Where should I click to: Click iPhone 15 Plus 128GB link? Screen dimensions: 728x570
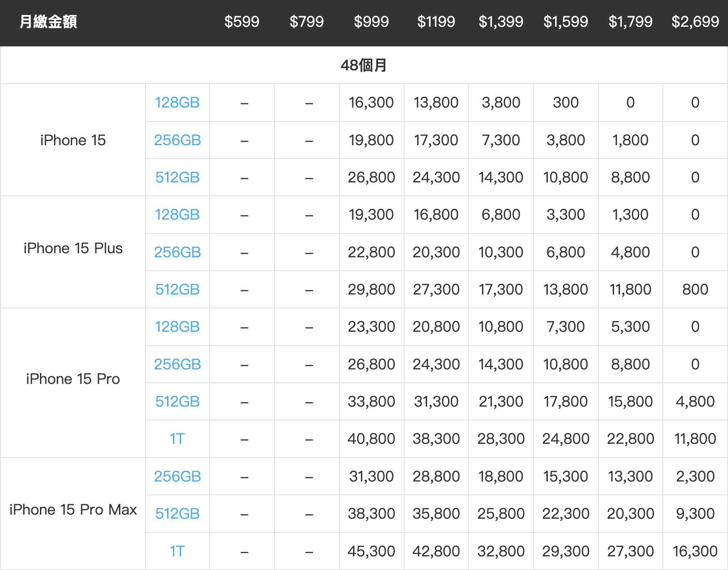[x=177, y=215]
